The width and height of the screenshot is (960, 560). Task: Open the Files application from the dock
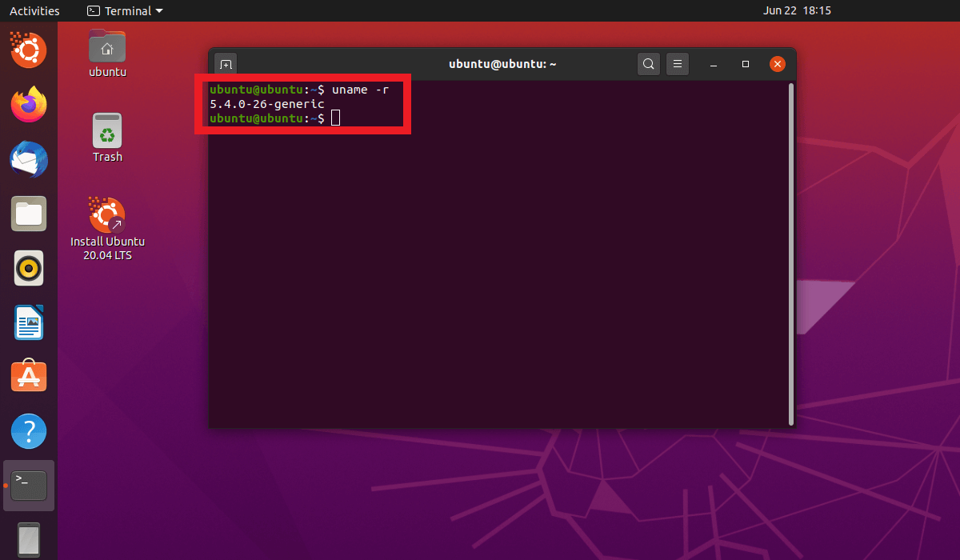29,214
